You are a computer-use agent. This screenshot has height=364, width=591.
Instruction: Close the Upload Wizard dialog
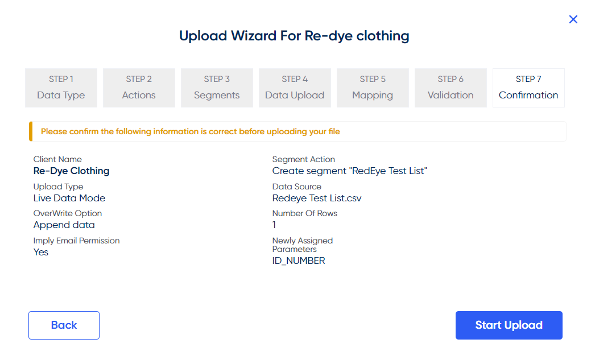573,19
